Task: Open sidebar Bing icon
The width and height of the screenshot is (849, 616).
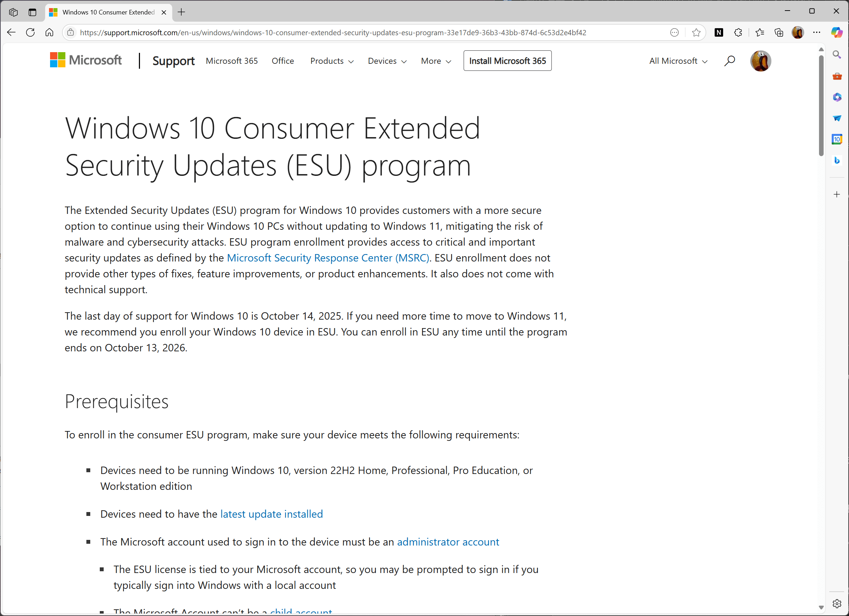Action: coord(837,160)
